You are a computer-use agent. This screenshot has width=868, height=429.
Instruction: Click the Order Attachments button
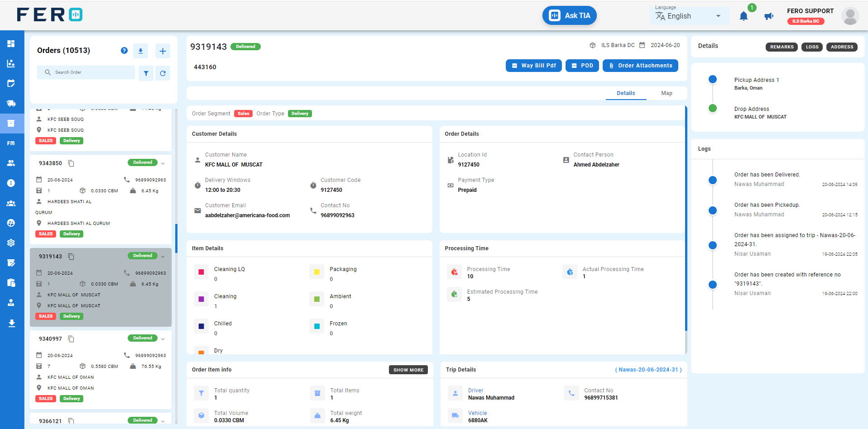click(x=640, y=66)
